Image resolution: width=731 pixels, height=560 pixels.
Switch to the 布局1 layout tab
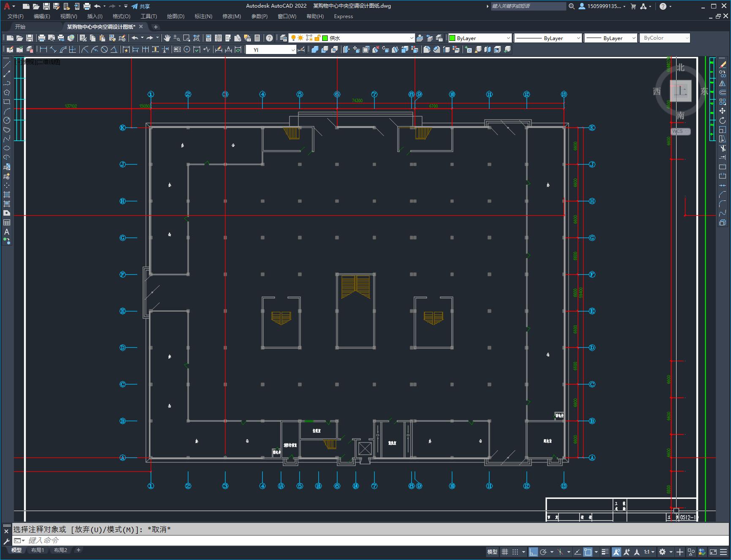click(38, 550)
